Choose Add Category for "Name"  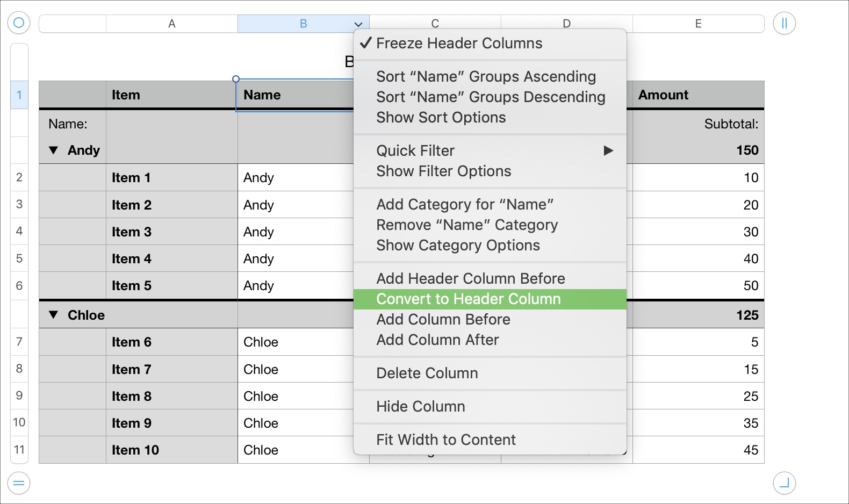pyautogui.click(x=490, y=205)
